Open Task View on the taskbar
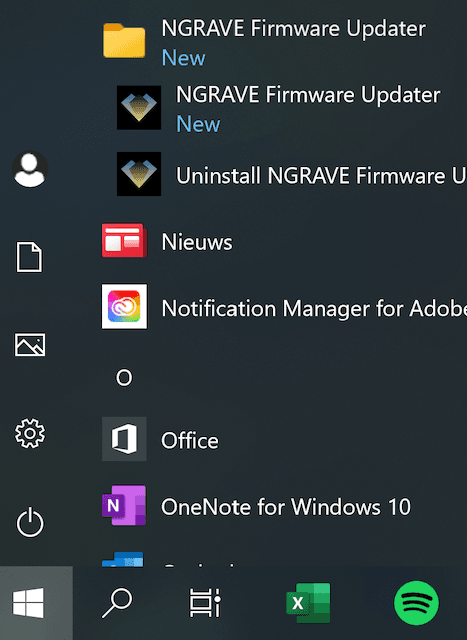The image size is (467, 640). click(205, 603)
